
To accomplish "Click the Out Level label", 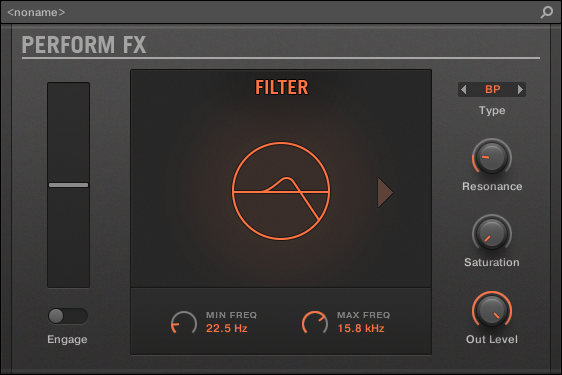I will (x=492, y=339).
